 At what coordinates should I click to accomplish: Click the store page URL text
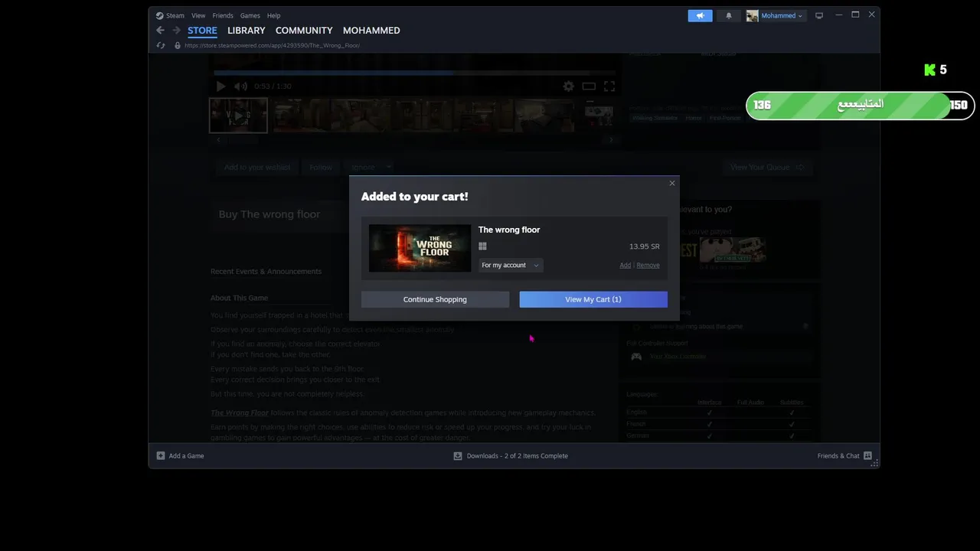pyautogui.click(x=272, y=45)
